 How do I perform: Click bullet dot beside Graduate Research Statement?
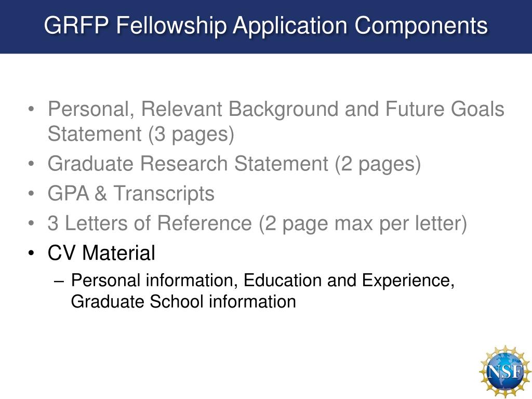tap(31, 164)
